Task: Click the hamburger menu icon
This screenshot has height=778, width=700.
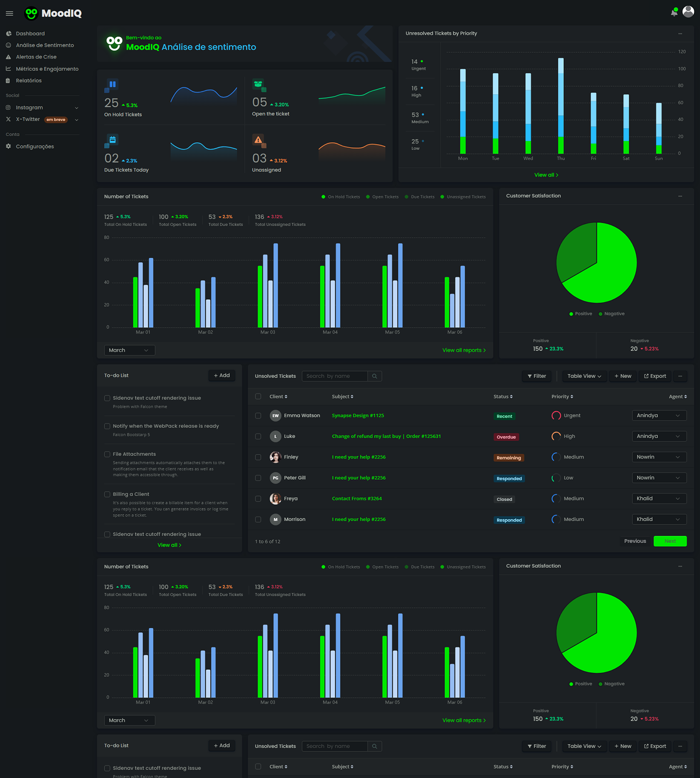Action: (9, 14)
